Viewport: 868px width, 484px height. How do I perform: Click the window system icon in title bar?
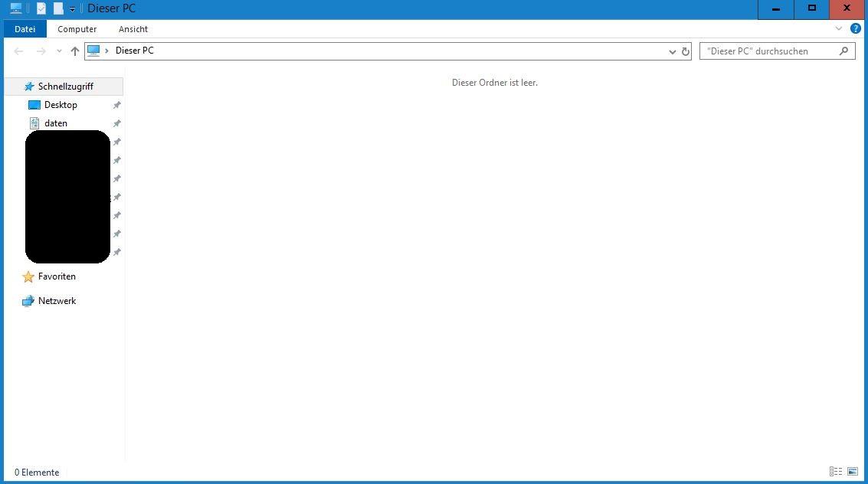[16, 8]
